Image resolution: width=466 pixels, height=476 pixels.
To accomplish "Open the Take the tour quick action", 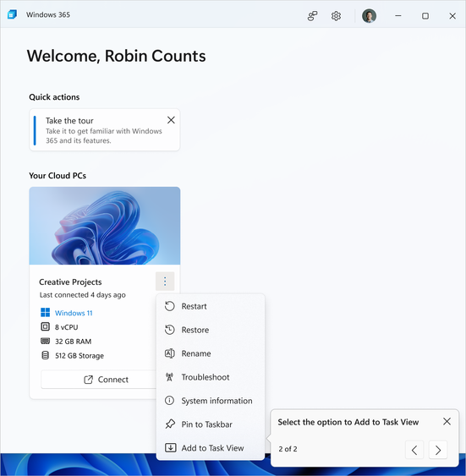I will coord(104,130).
